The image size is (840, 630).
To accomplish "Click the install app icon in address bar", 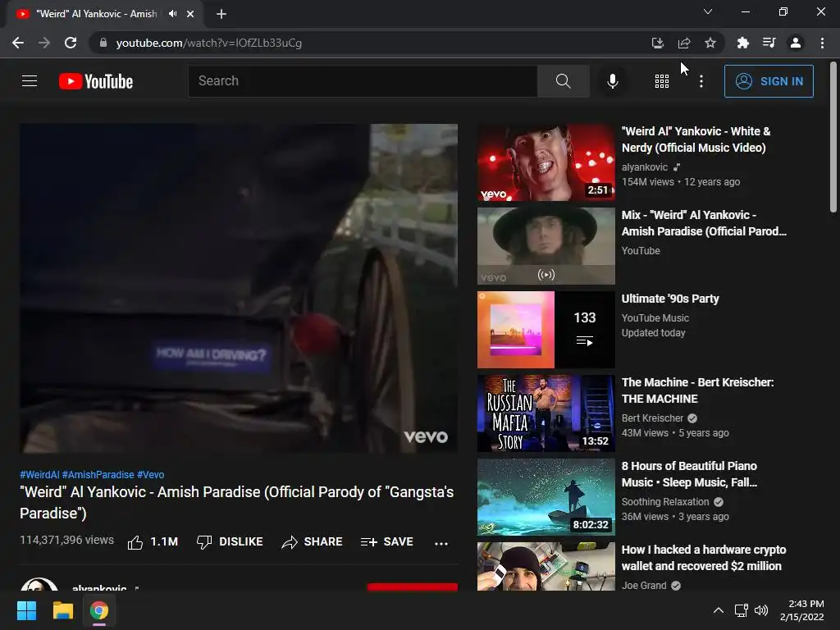I will coord(657,43).
